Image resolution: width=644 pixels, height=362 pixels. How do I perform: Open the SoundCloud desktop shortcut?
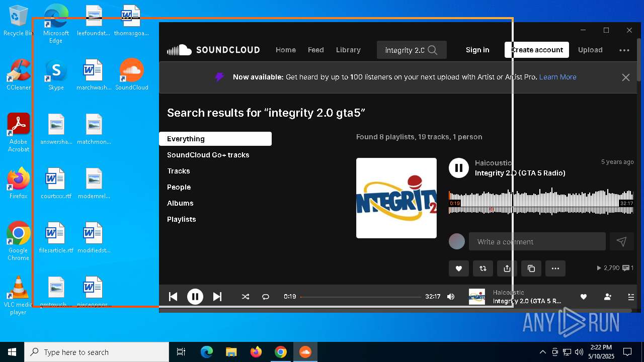pos(132,75)
